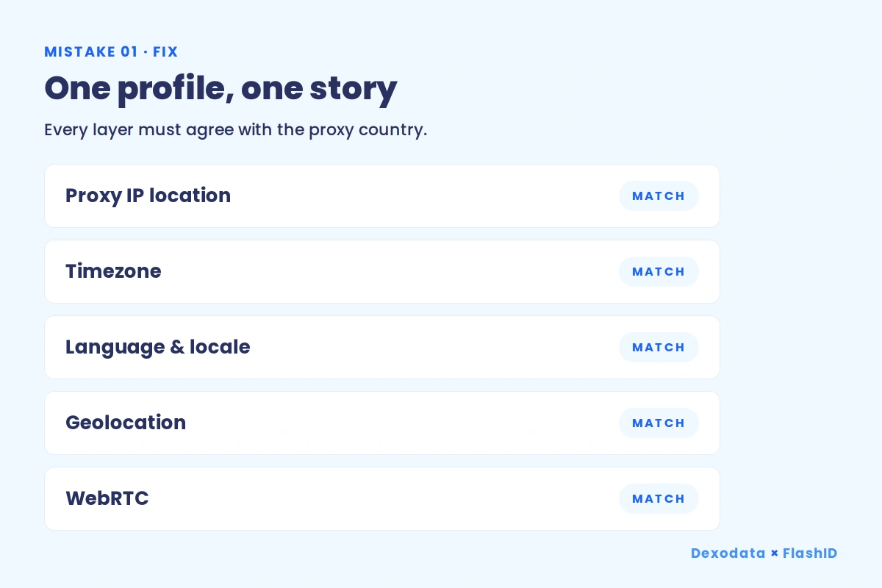
Task: Click the One profile, one story heading
Action: pyautogui.click(x=220, y=89)
